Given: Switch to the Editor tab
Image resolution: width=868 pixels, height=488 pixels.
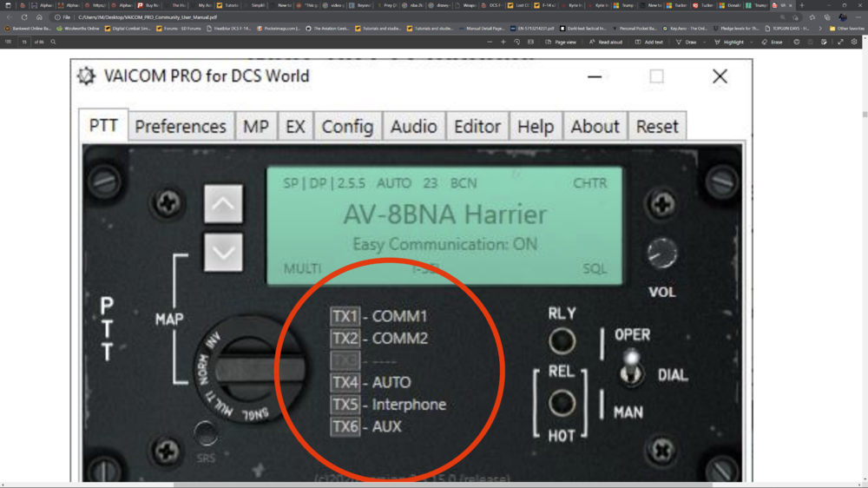Looking at the screenshot, I should 477,126.
